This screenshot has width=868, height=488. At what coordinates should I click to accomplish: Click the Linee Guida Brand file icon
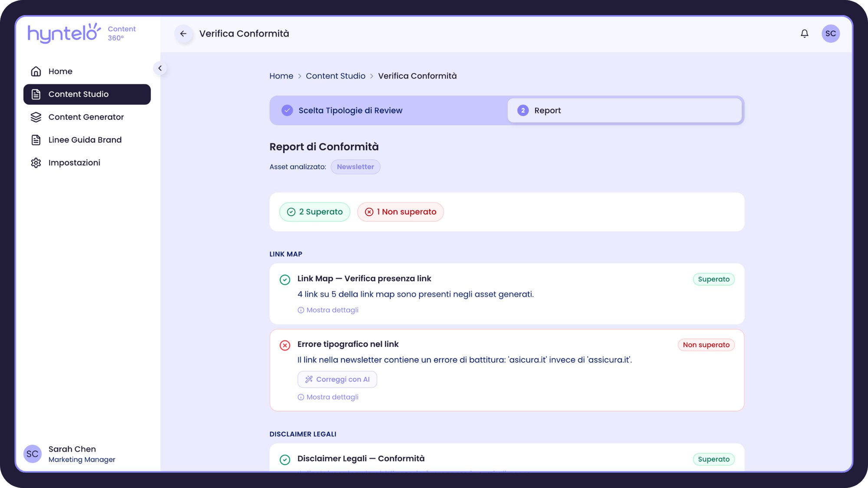coord(36,140)
